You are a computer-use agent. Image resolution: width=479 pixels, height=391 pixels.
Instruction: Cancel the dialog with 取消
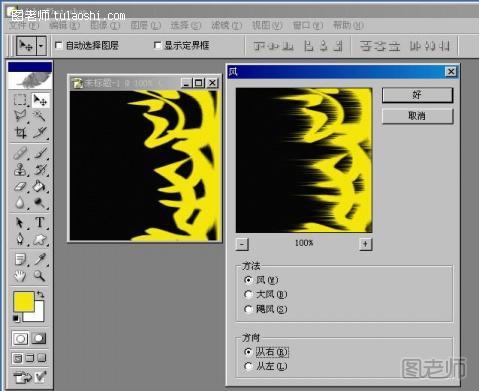417,116
